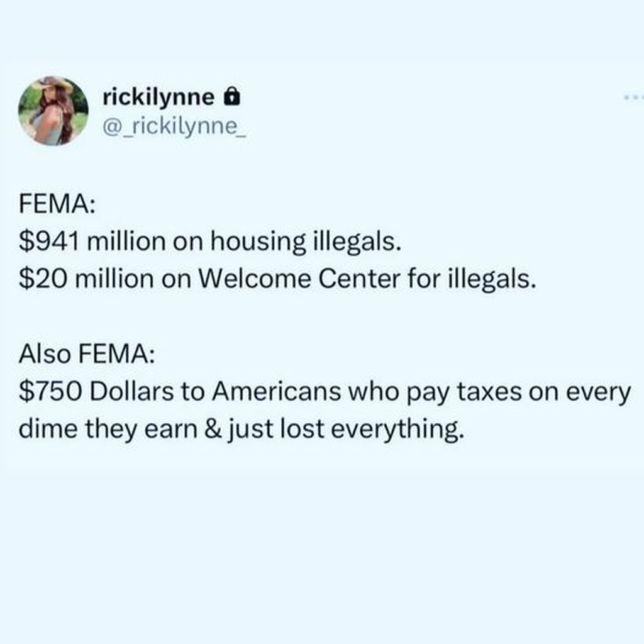Image resolution: width=644 pixels, height=644 pixels.
Task: Open the tweet's three-dot more menu
Action: tap(633, 98)
